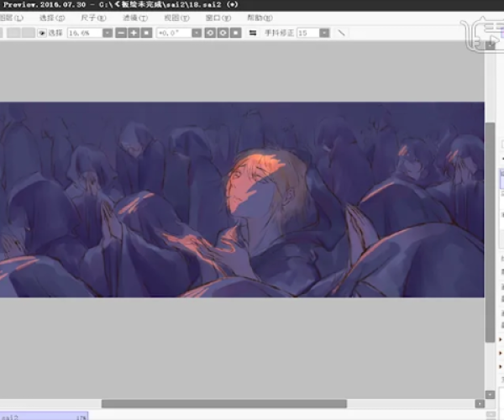Rotate canvas clockwise button
The width and height of the screenshot is (504, 420).
tap(223, 33)
